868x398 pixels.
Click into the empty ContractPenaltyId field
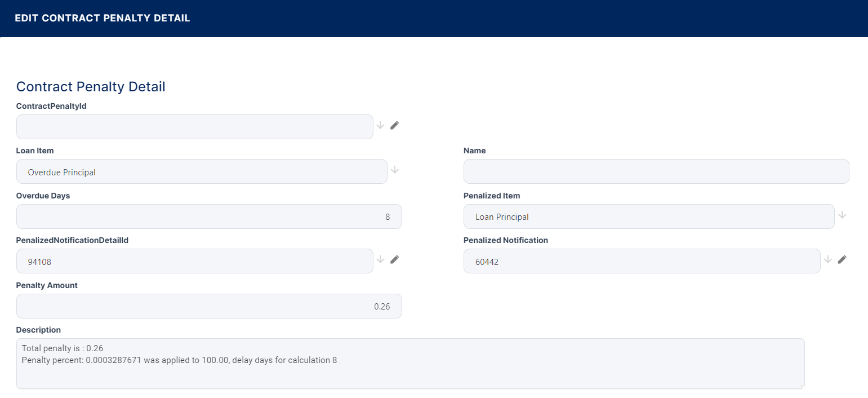click(x=194, y=127)
